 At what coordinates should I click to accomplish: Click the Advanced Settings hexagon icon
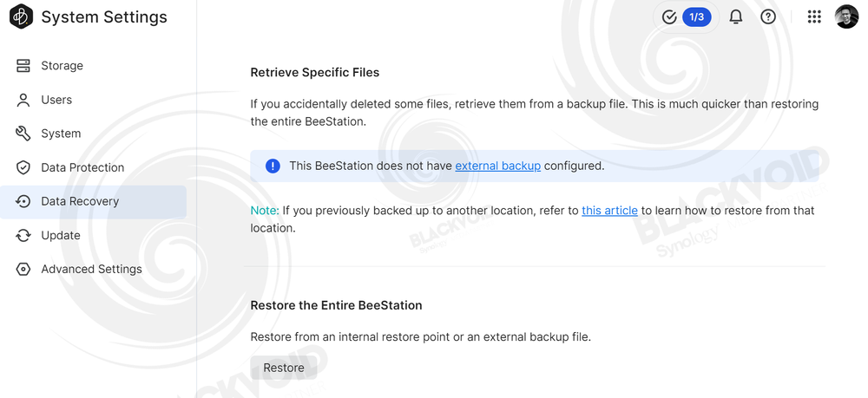(x=23, y=269)
